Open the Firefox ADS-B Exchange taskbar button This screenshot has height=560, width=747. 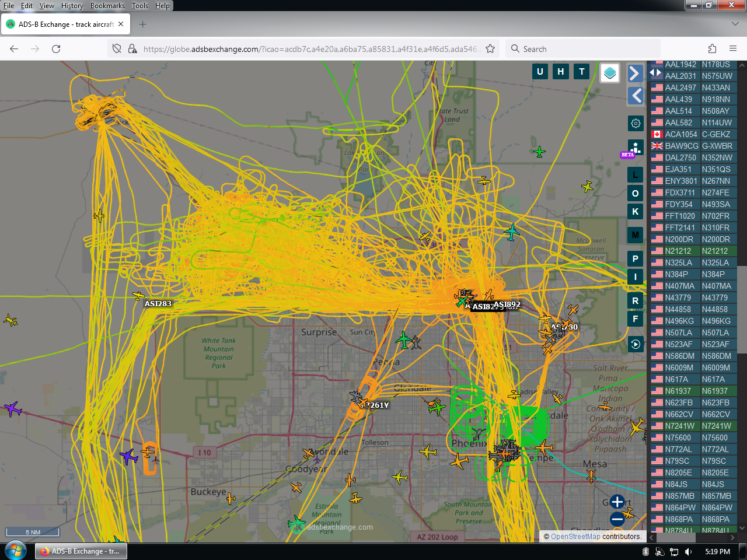point(81,551)
